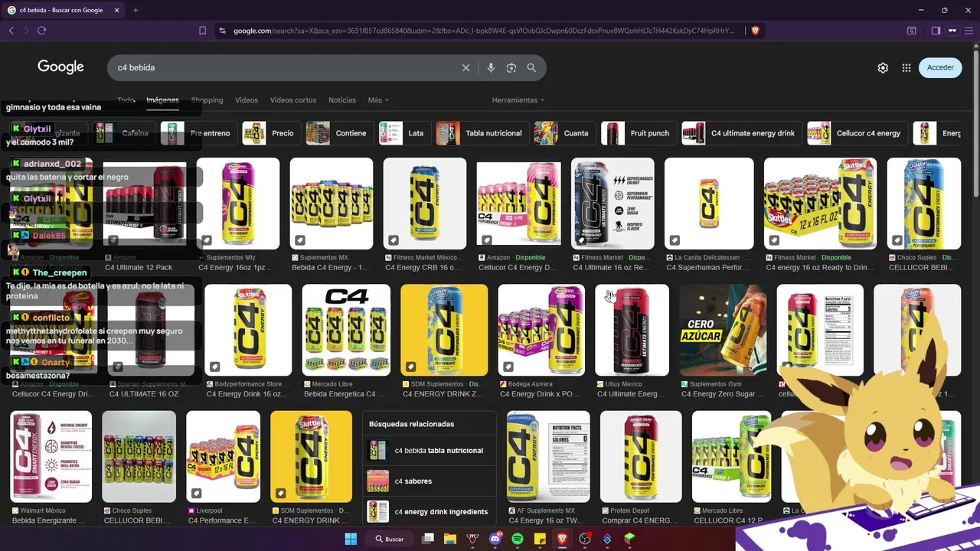Go to Google logo home

click(x=60, y=67)
